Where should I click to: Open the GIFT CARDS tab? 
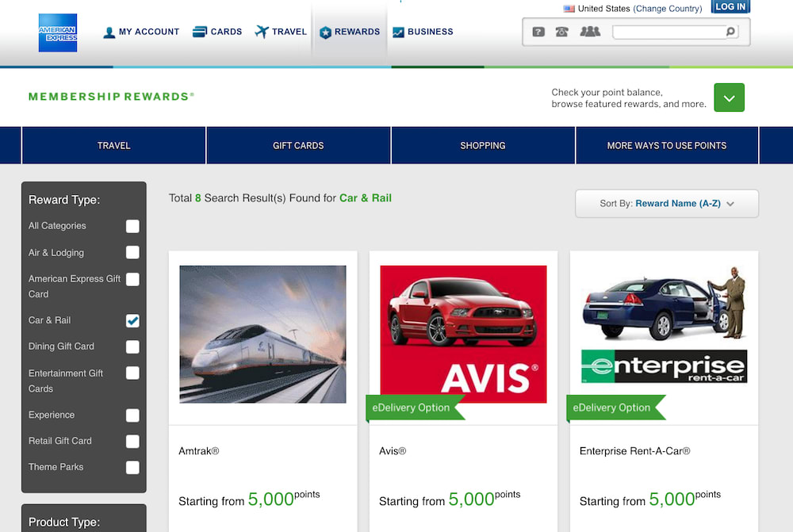[x=298, y=146]
